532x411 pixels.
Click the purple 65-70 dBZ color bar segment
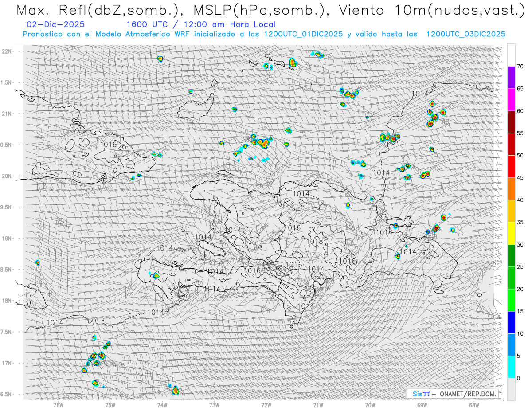click(x=511, y=78)
